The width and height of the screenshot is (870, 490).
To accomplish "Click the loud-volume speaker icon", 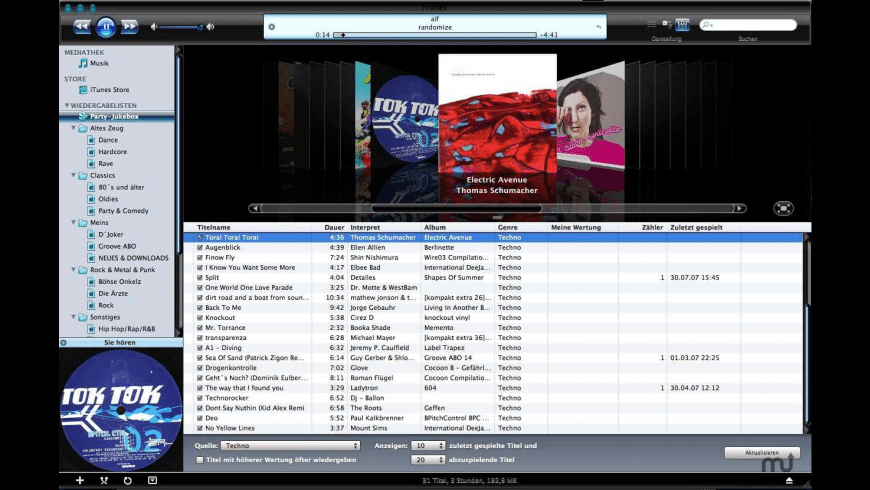I will (210, 27).
